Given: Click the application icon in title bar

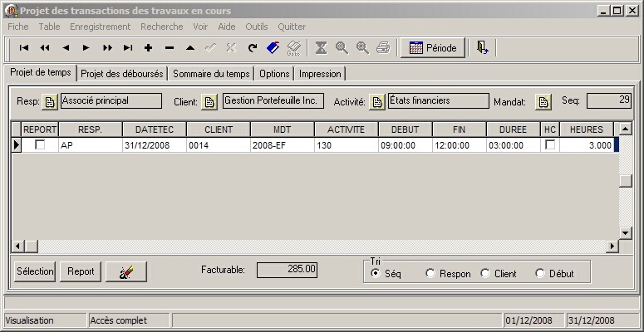Looking at the screenshot, I should 12,11.
